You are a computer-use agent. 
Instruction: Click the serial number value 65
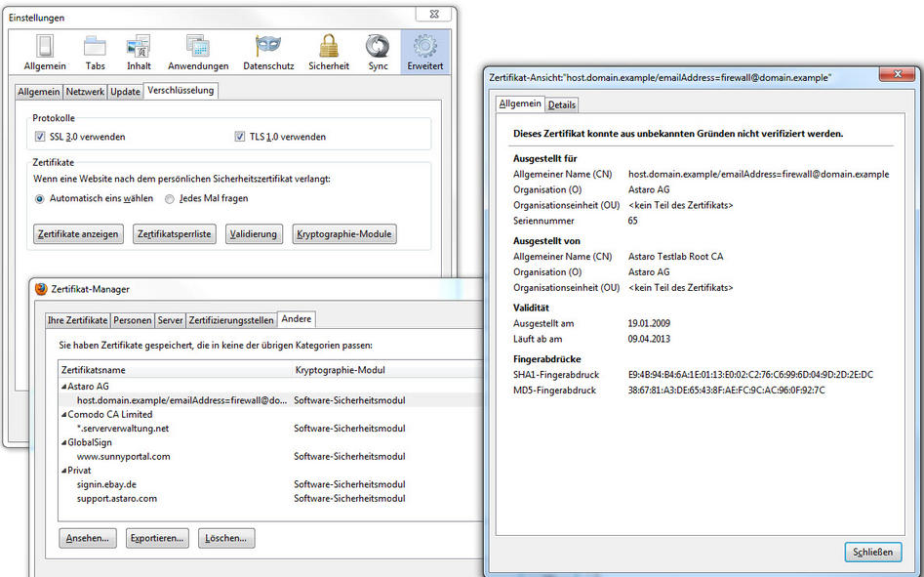pyautogui.click(x=633, y=221)
